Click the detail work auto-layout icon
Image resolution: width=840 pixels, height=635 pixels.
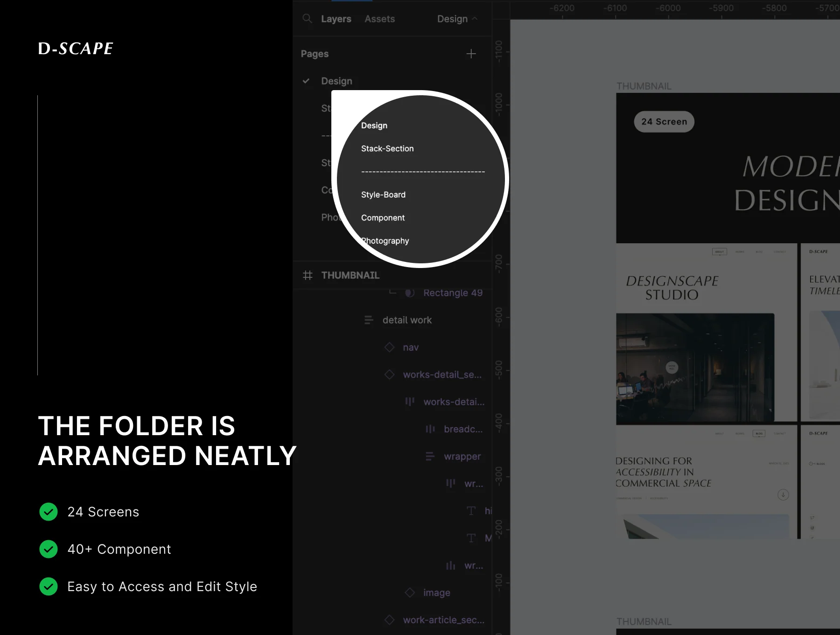(x=369, y=320)
